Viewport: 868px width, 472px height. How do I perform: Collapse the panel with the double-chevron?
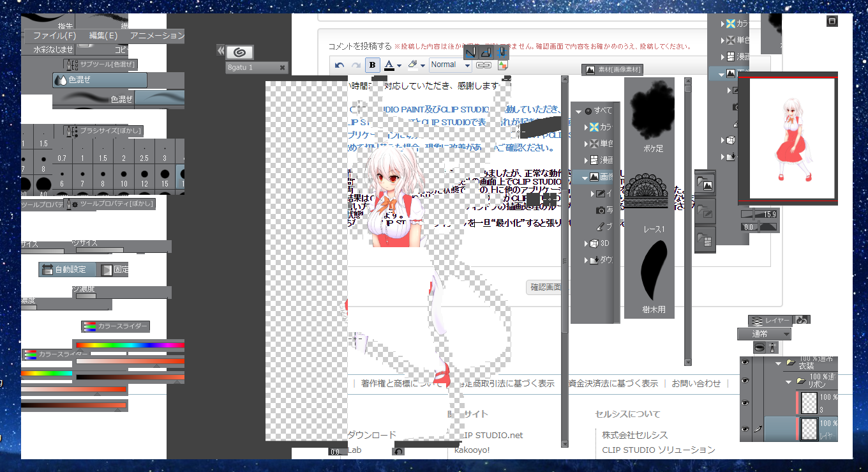click(220, 50)
